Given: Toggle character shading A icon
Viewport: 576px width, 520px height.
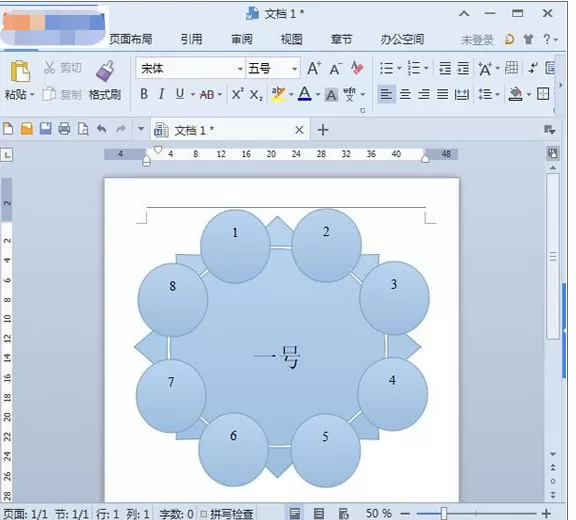Looking at the screenshot, I should 331,95.
